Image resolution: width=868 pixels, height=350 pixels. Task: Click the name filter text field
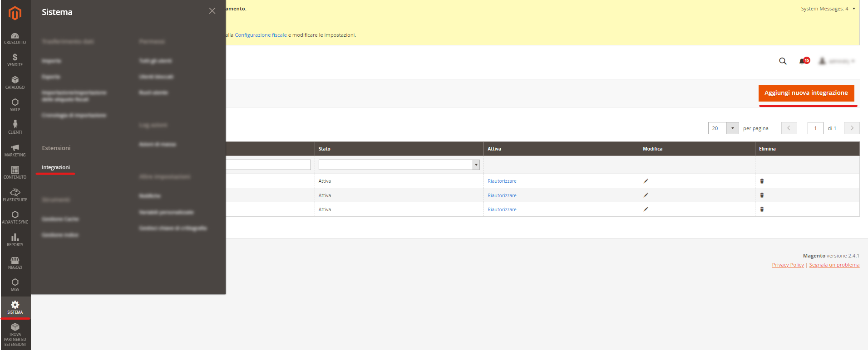[268, 165]
